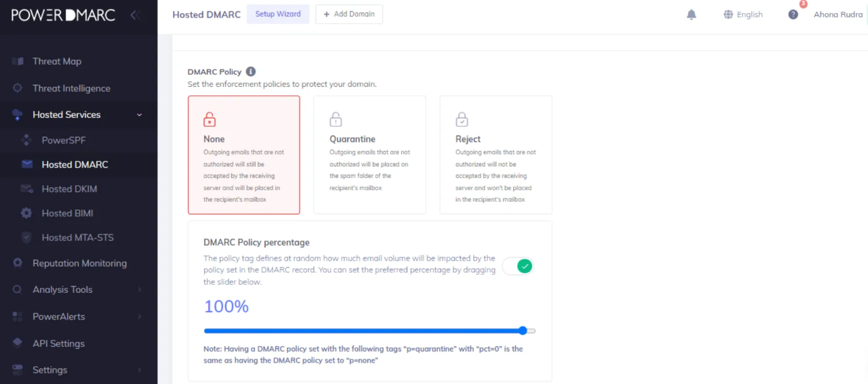Click the Add Domain button

[x=349, y=14]
